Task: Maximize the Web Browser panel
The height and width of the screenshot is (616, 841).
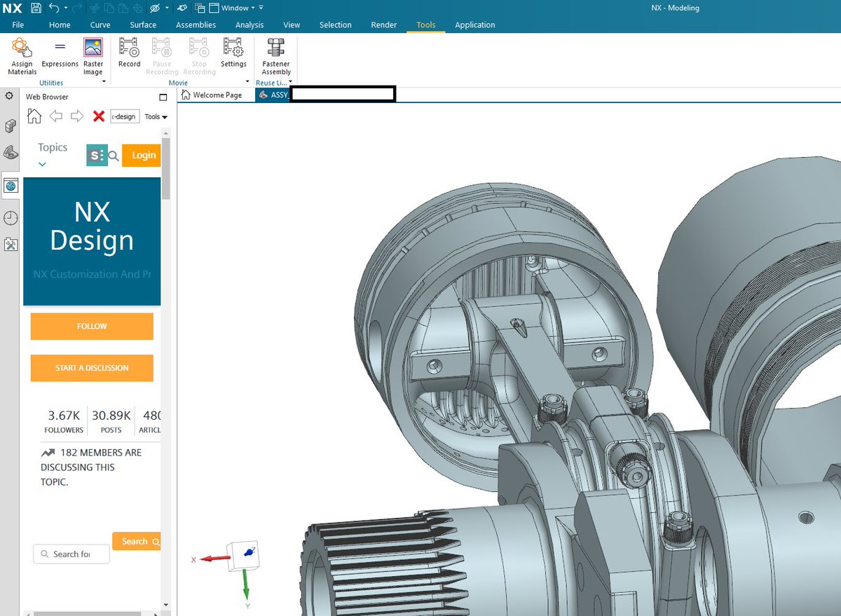Action: click(163, 97)
